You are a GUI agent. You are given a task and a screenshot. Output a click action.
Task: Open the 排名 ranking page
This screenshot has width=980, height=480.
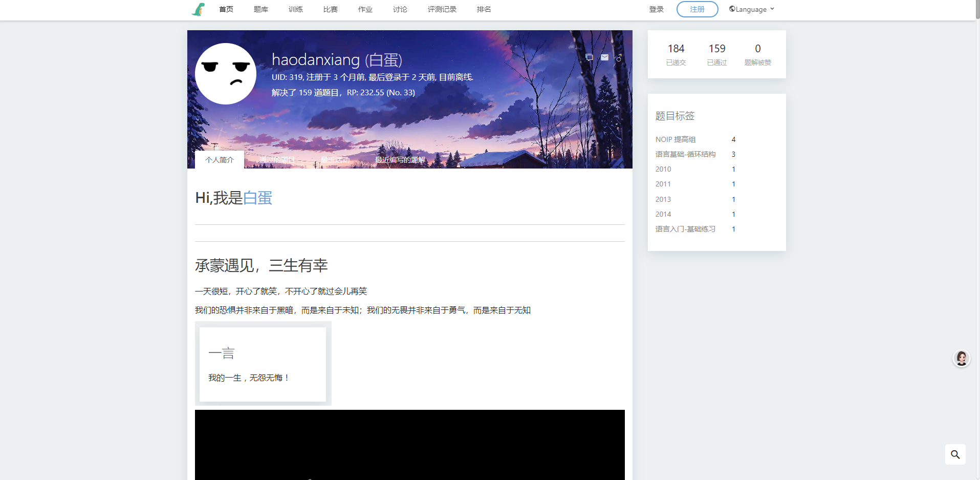(484, 9)
